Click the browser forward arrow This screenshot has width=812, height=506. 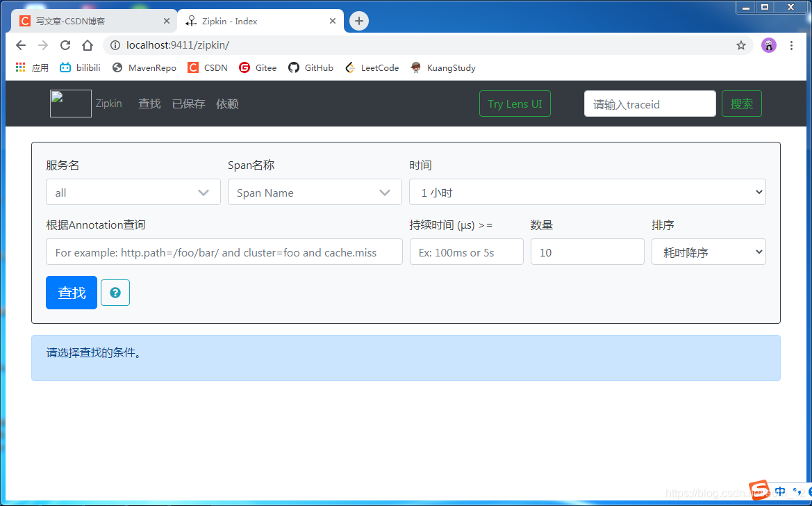(43, 45)
